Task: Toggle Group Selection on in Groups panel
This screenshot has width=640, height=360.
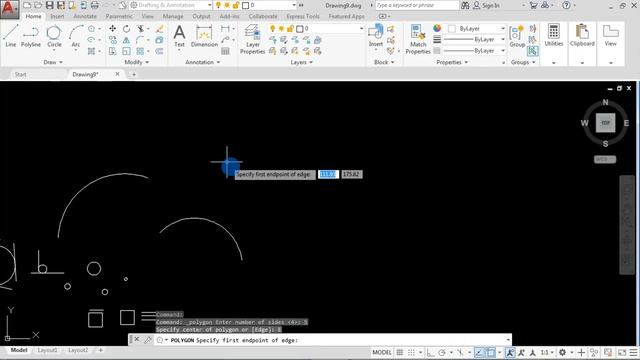Action: 532,51
